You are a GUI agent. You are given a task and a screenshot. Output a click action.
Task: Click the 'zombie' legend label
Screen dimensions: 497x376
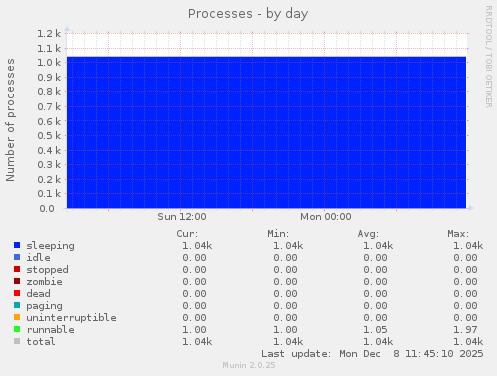(44, 282)
